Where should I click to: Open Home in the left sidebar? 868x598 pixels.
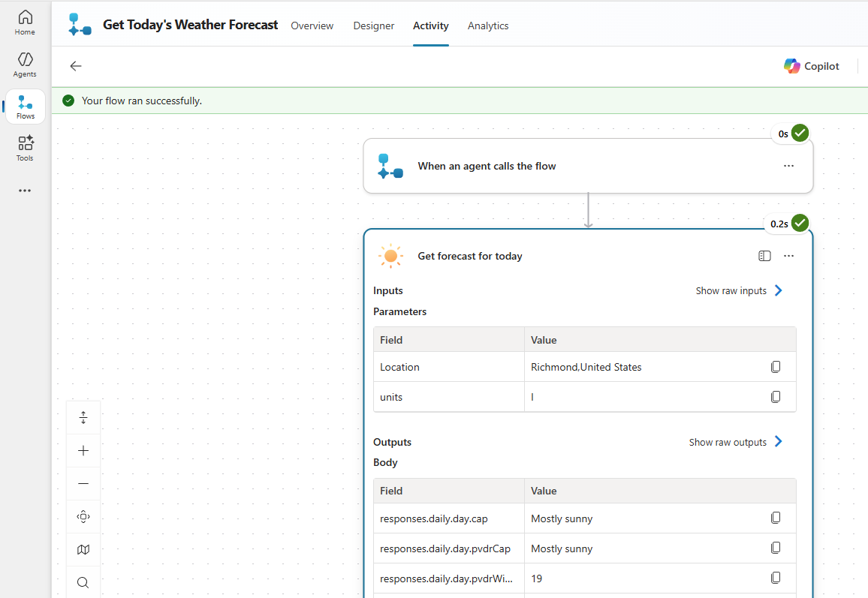[x=25, y=23]
